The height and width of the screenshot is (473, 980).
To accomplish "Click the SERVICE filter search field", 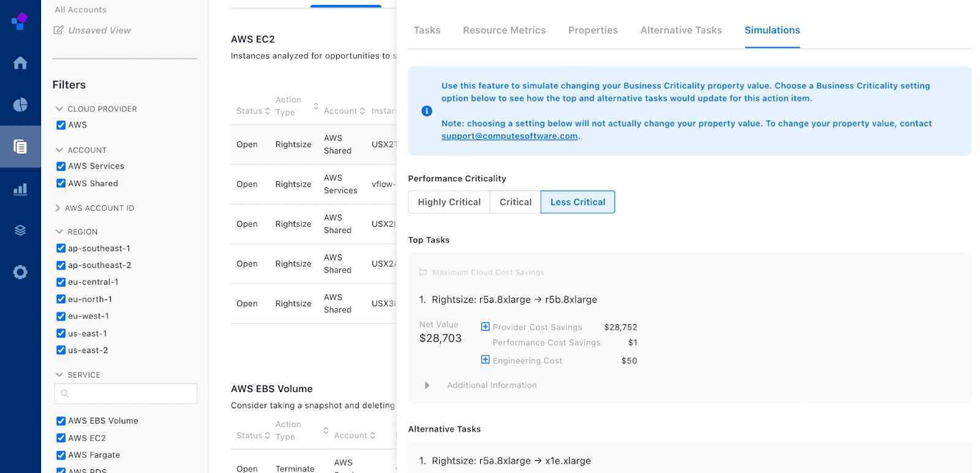I will pyautogui.click(x=126, y=393).
